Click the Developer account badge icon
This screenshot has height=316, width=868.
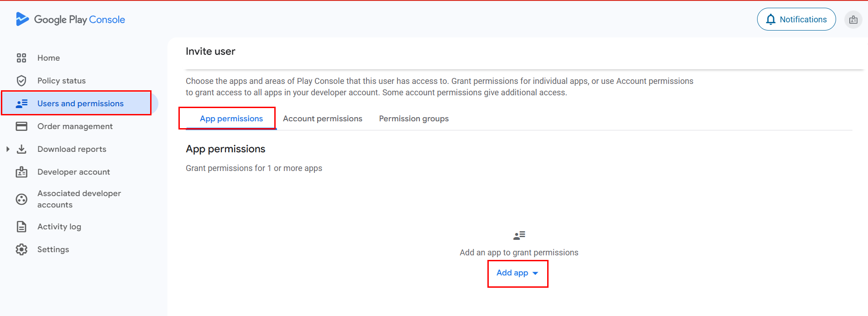point(21,172)
